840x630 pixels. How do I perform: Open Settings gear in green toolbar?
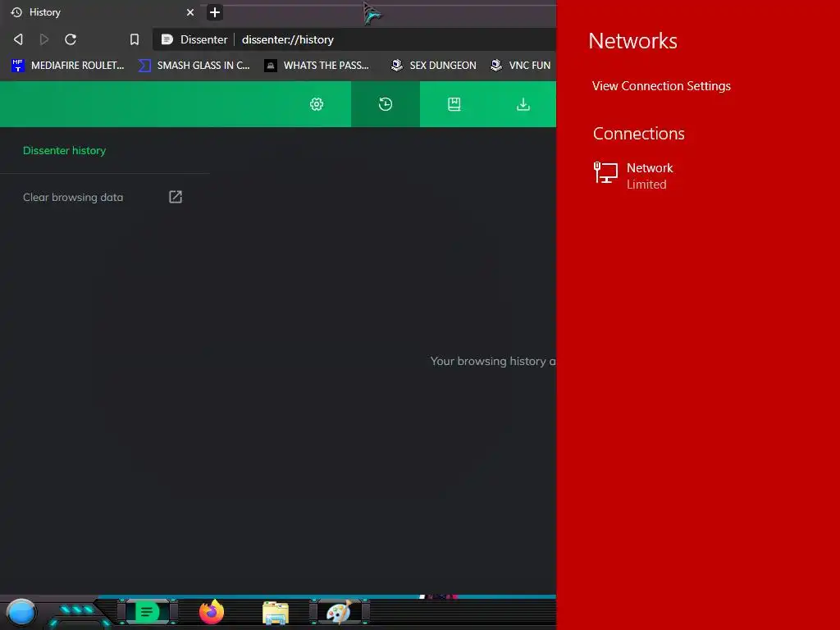pyautogui.click(x=317, y=104)
